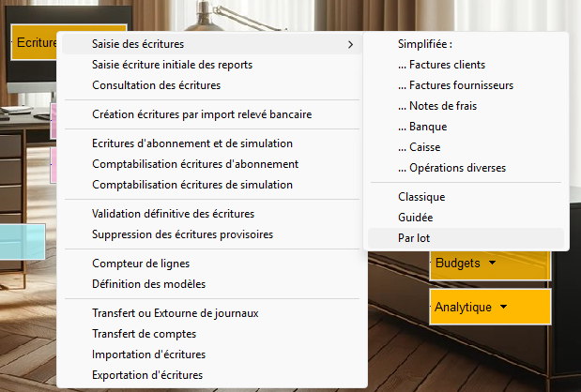581x392 pixels.
Task: Choose Classique entry mode
Action: coord(421,197)
